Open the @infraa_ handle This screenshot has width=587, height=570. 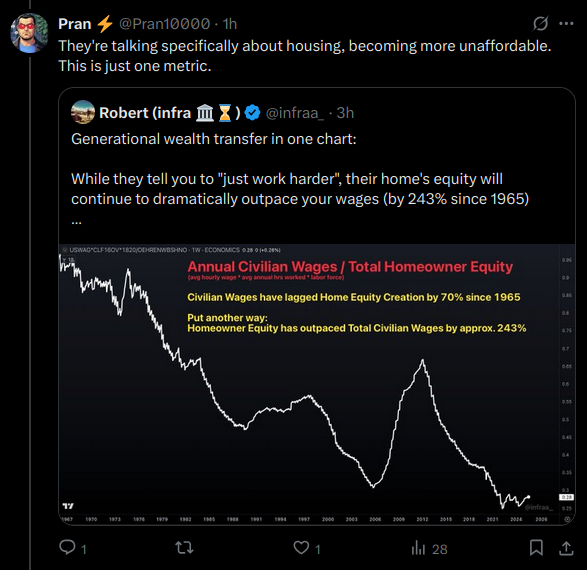pos(295,113)
